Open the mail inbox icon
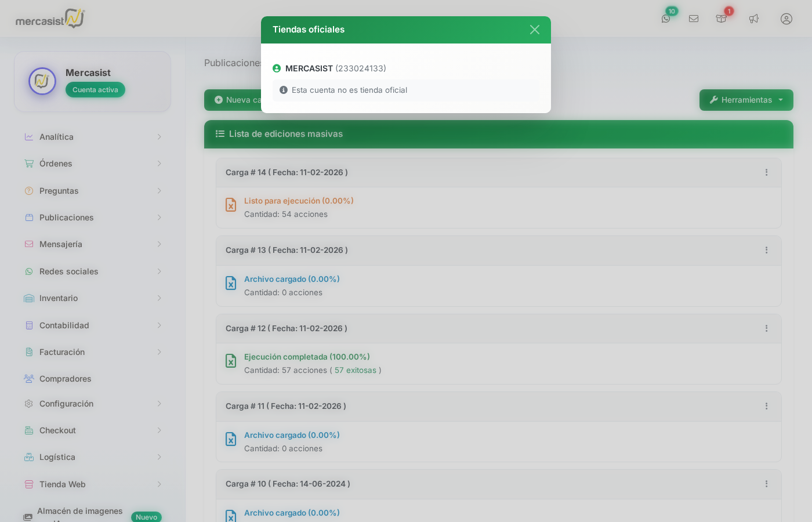Viewport: 812px width, 522px height. point(694,19)
